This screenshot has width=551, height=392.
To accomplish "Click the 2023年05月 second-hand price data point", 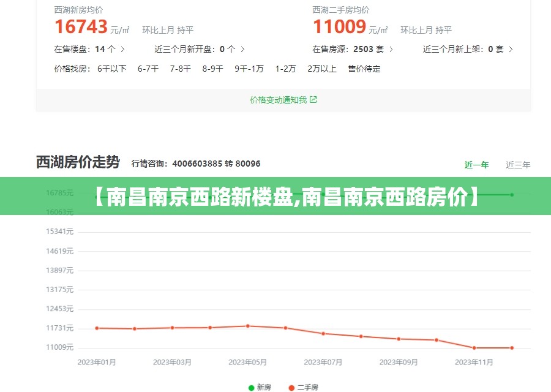I will [x=248, y=326].
